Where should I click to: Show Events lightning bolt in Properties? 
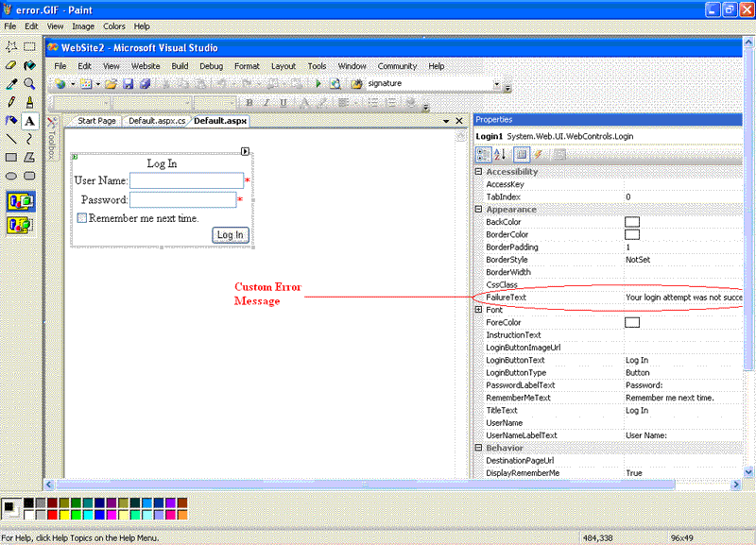tap(538, 155)
